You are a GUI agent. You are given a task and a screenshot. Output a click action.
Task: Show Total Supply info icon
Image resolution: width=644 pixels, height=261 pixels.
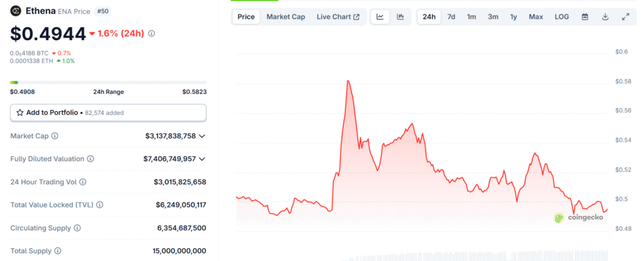[58, 251]
